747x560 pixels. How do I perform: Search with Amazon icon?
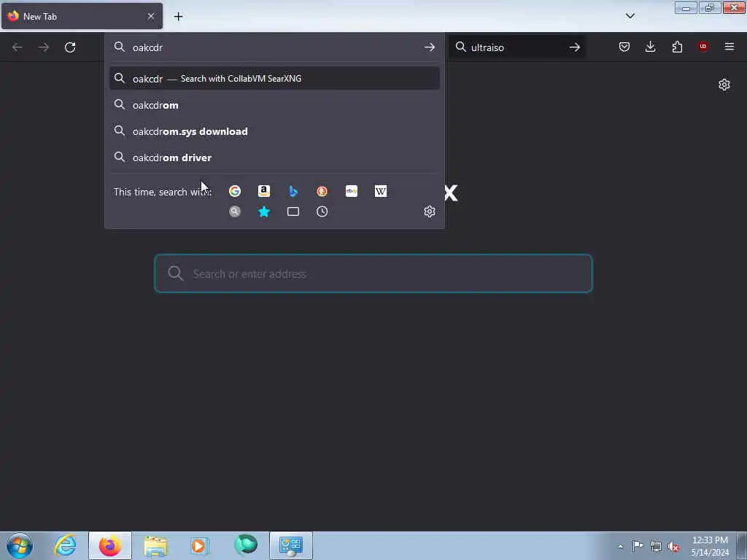pyautogui.click(x=264, y=191)
